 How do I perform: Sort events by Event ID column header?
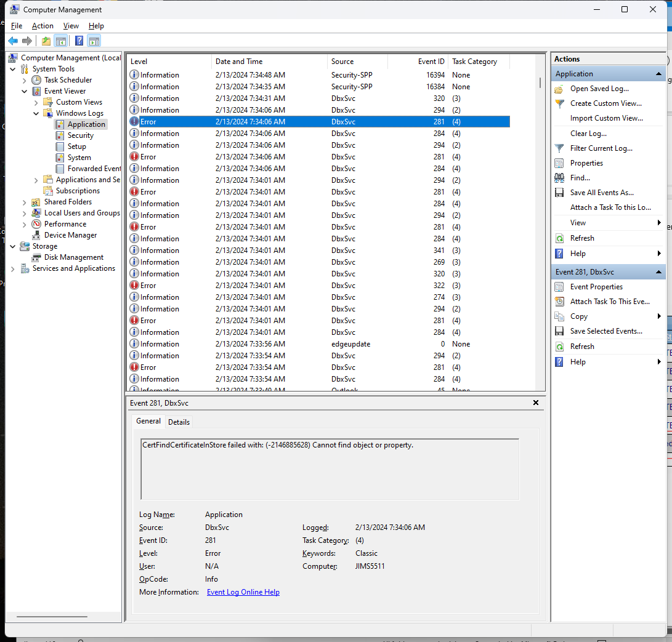418,62
